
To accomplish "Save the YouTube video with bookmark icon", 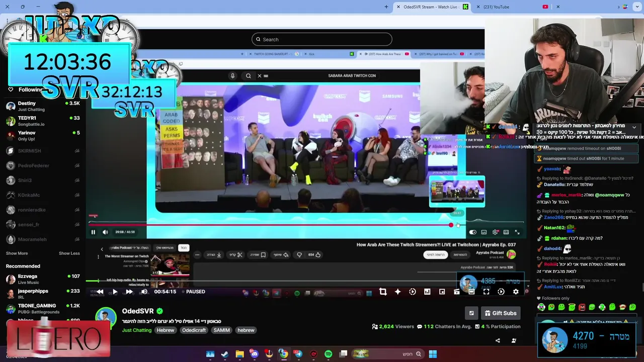I will [258, 255].
